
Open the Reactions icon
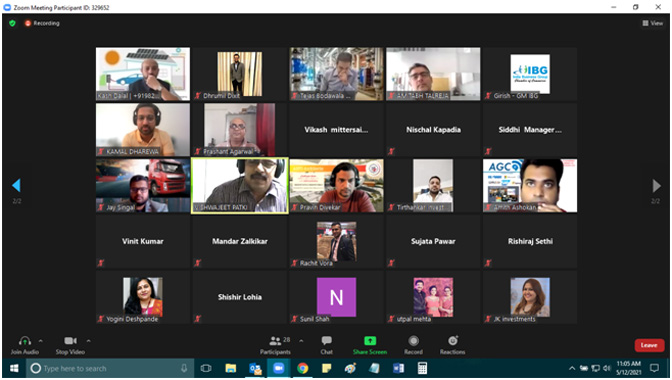coord(453,341)
